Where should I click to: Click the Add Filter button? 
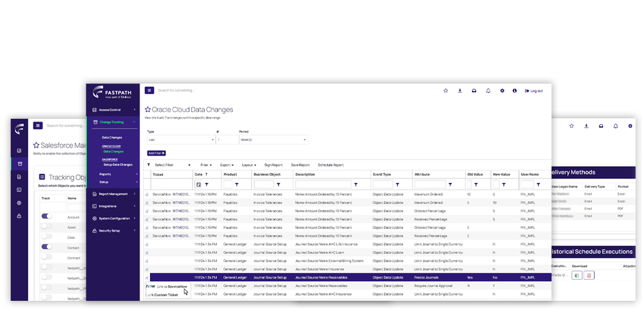(x=156, y=153)
